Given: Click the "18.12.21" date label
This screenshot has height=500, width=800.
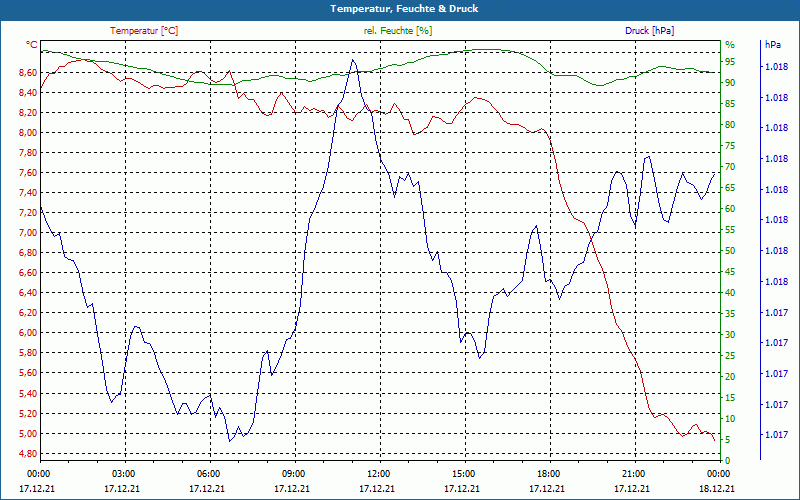Looking at the screenshot, I should [717, 489].
